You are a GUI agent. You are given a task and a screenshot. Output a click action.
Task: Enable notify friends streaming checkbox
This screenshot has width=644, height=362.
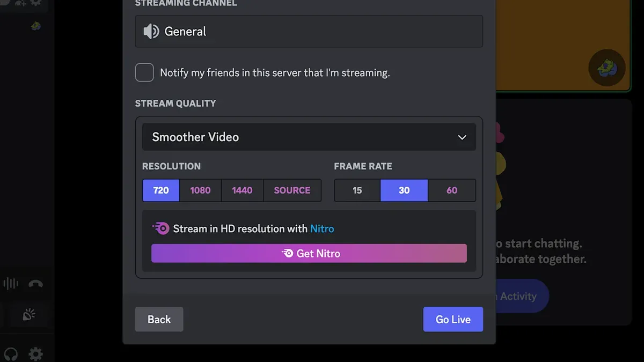[x=144, y=72]
